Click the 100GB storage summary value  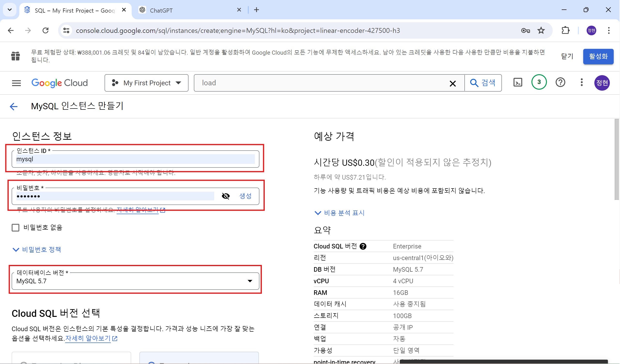(x=402, y=316)
